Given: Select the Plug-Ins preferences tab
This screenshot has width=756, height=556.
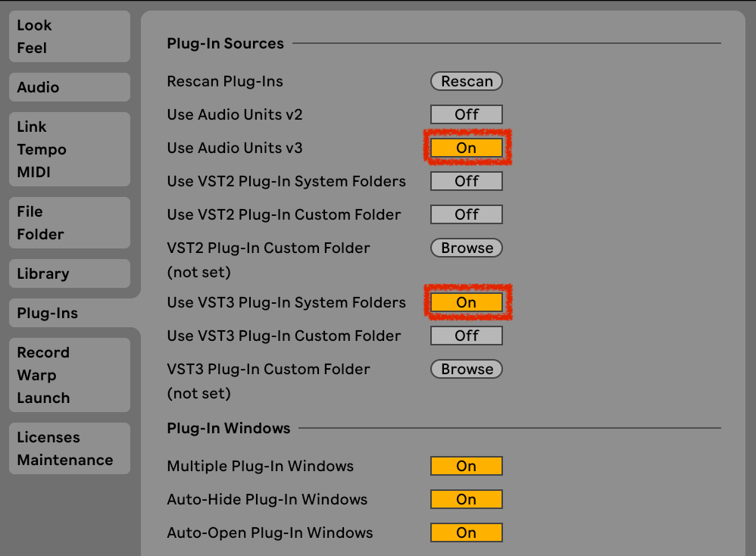Looking at the screenshot, I should (69, 313).
